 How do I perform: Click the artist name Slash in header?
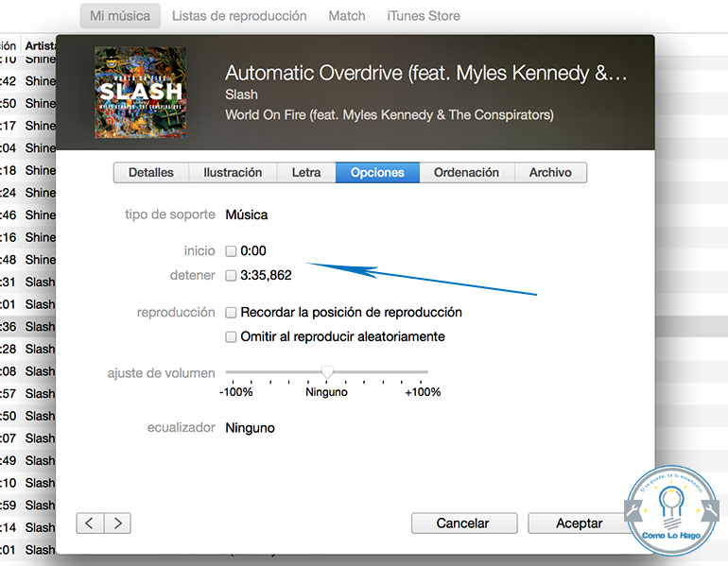241,94
